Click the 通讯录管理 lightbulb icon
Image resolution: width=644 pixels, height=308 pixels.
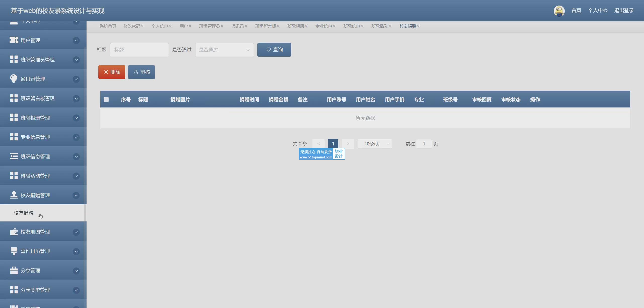tap(14, 79)
